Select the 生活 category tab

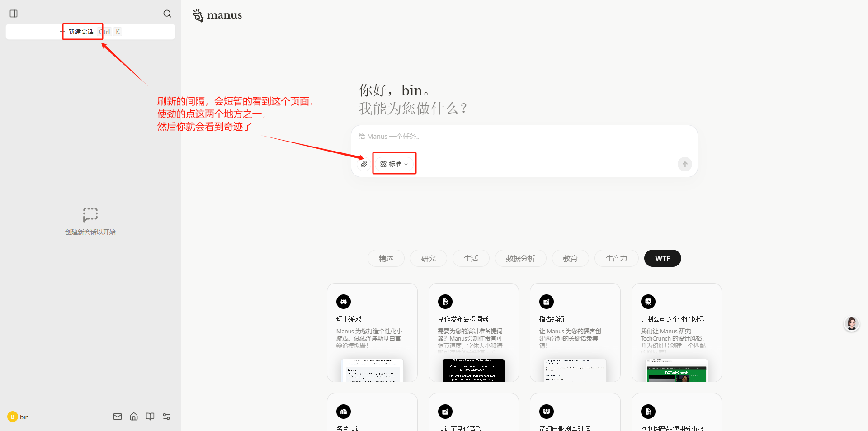(471, 258)
